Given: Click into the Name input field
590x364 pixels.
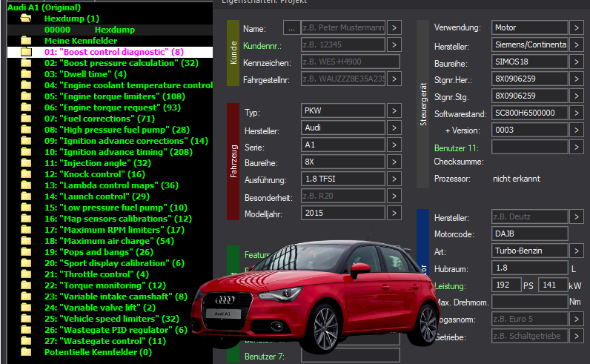Looking at the screenshot, I should tap(343, 27).
